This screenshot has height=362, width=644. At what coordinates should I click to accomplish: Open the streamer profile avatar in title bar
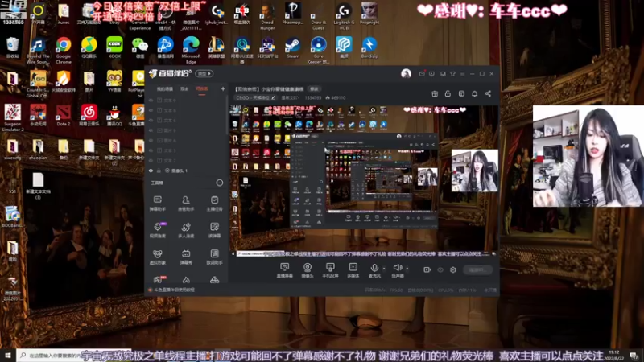tap(406, 74)
